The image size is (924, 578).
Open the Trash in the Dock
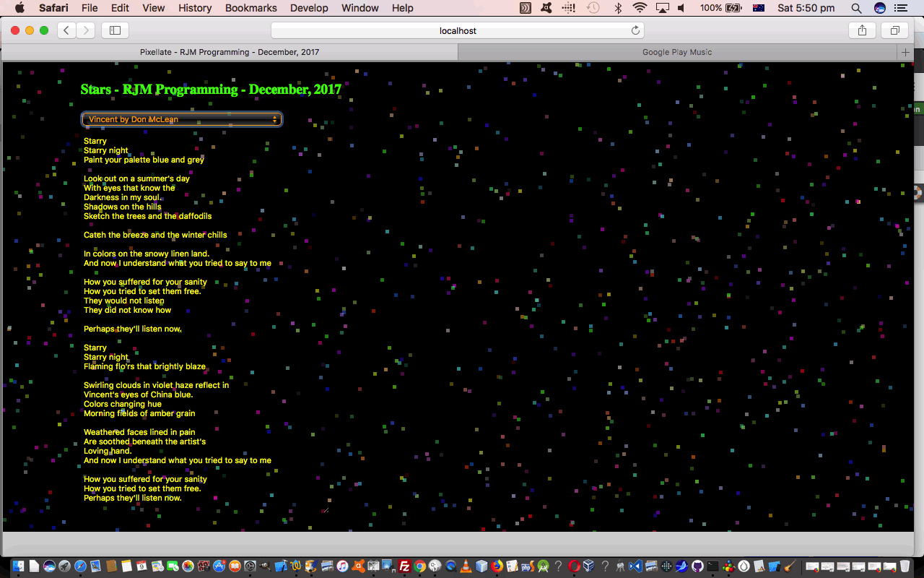[x=905, y=566]
